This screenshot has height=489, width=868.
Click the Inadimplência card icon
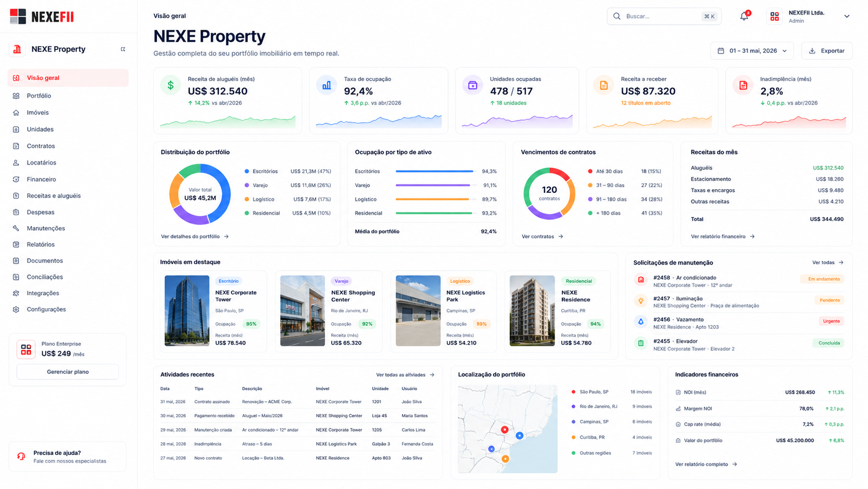[x=743, y=85]
